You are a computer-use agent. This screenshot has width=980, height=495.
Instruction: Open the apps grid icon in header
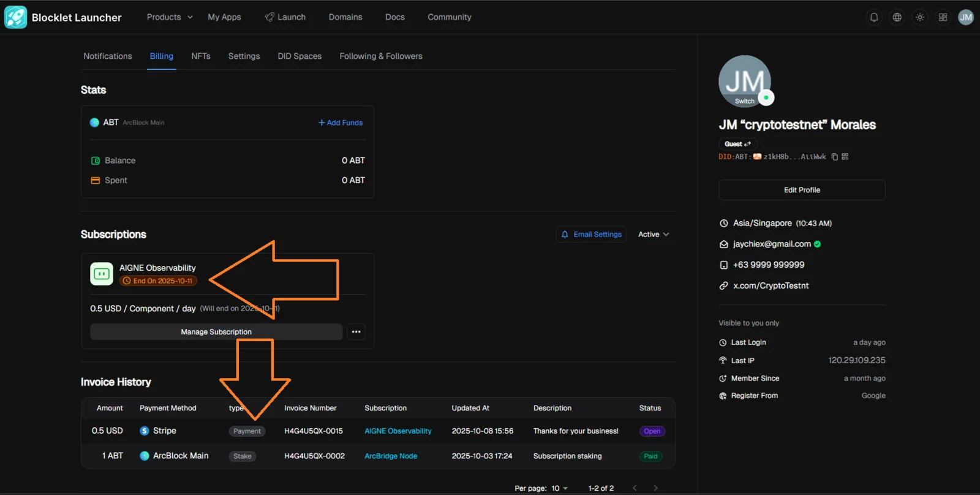943,17
